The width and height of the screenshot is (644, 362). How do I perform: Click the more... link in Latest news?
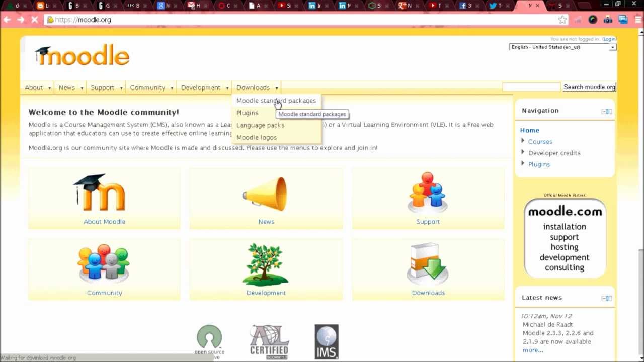click(533, 350)
